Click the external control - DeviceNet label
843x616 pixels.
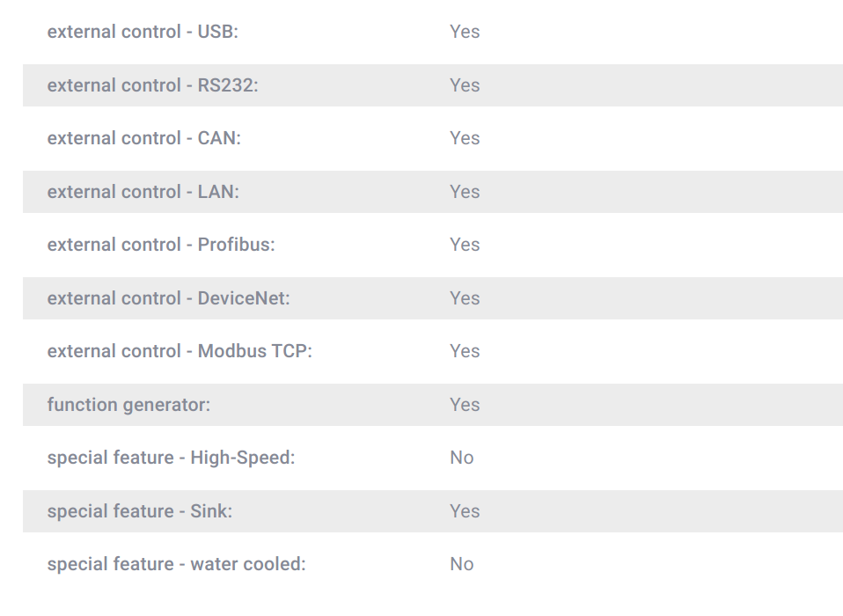click(x=168, y=298)
